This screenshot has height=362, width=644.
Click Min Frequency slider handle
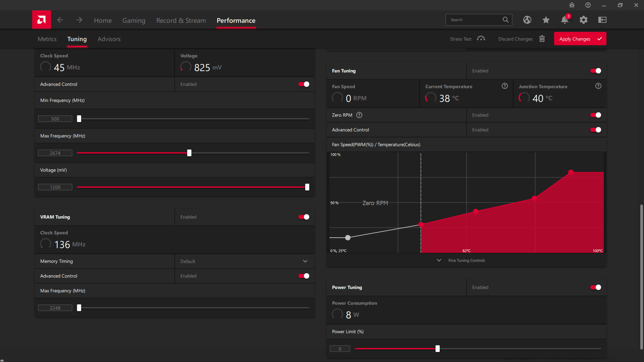(79, 119)
